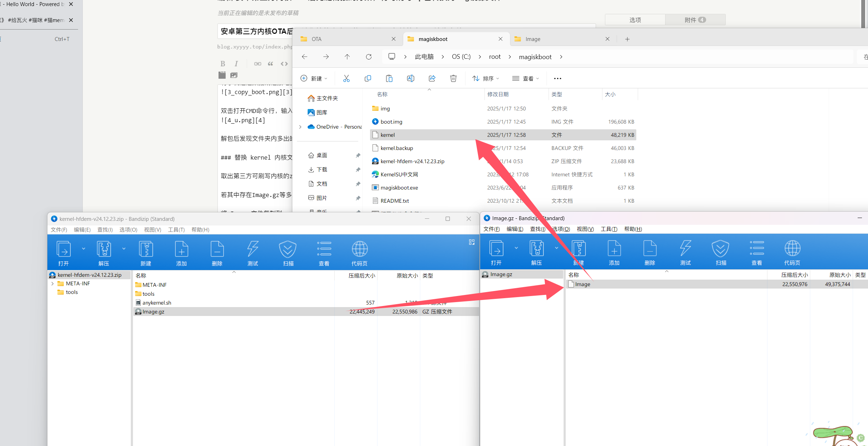Image resolution: width=868 pixels, height=446 pixels.
Task: Click insert image icon in blog editor
Action: point(234,75)
